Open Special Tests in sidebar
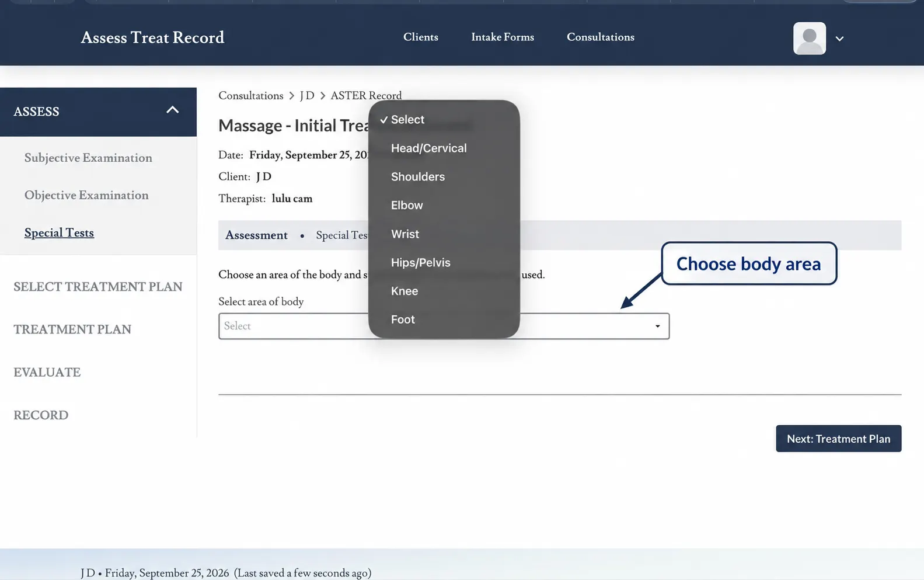This screenshot has width=924, height=580. (x=59, y=232)
